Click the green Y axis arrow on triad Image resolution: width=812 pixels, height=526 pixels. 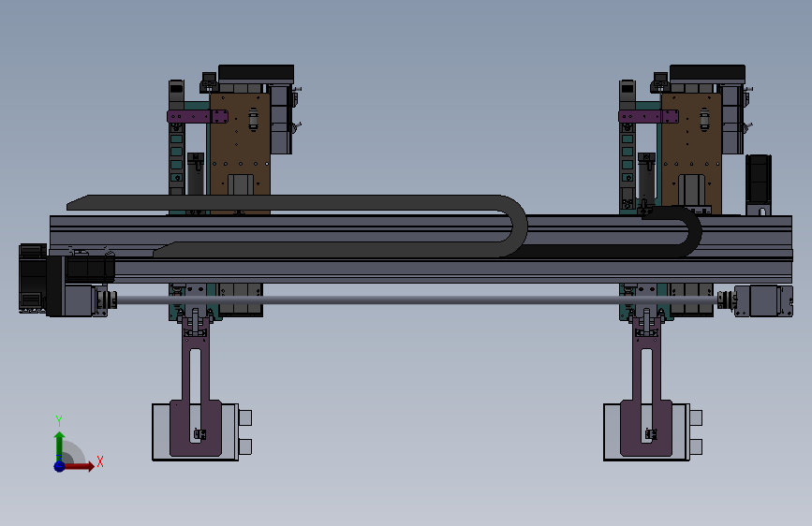click(59, 445)
